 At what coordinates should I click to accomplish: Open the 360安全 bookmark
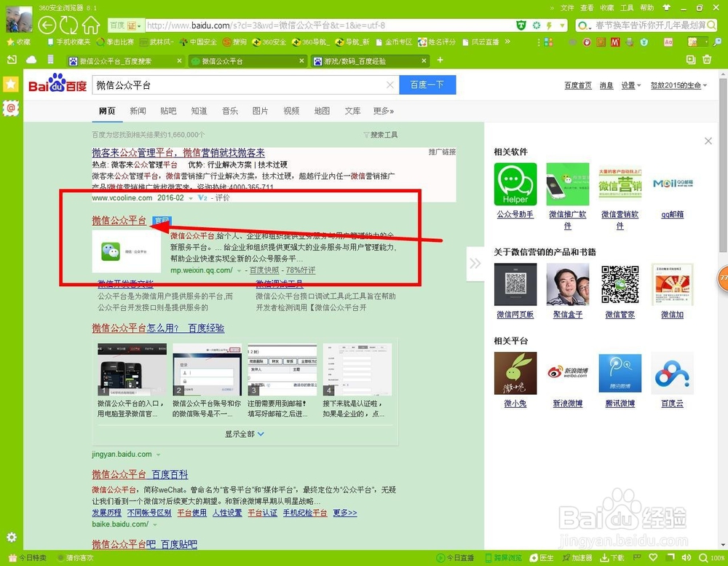click(x=269, y=42)
